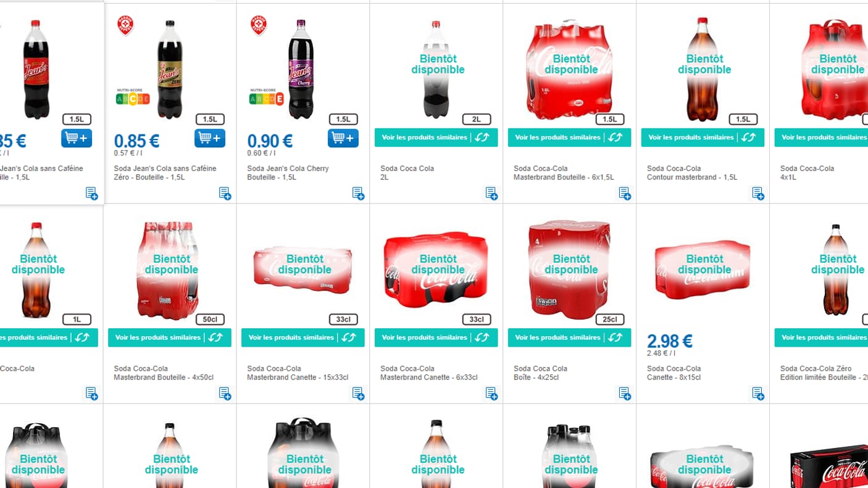View similar products for Coca-Cola 4x50cl
Viewport: 868px width, 488px height.
170,337
